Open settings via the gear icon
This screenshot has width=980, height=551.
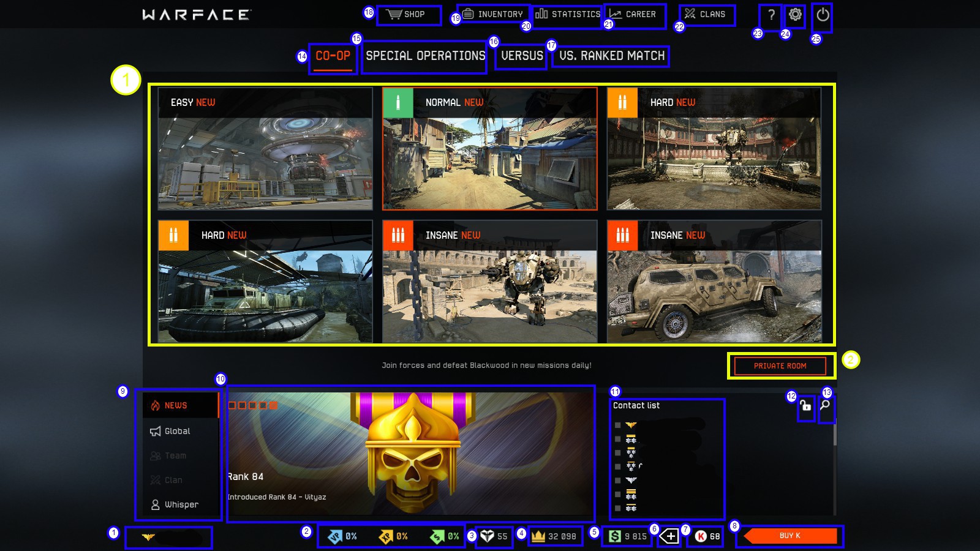point(795,15)
